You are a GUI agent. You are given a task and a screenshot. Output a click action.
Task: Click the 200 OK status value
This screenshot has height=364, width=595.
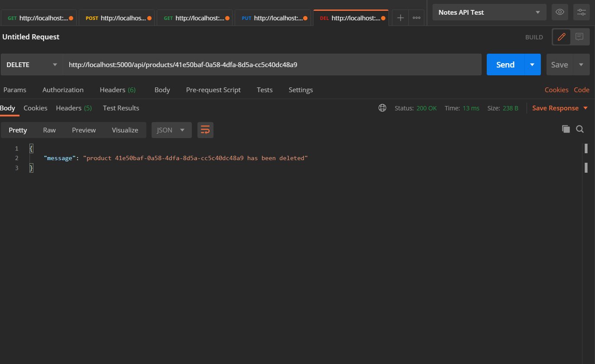click(427, 108)
